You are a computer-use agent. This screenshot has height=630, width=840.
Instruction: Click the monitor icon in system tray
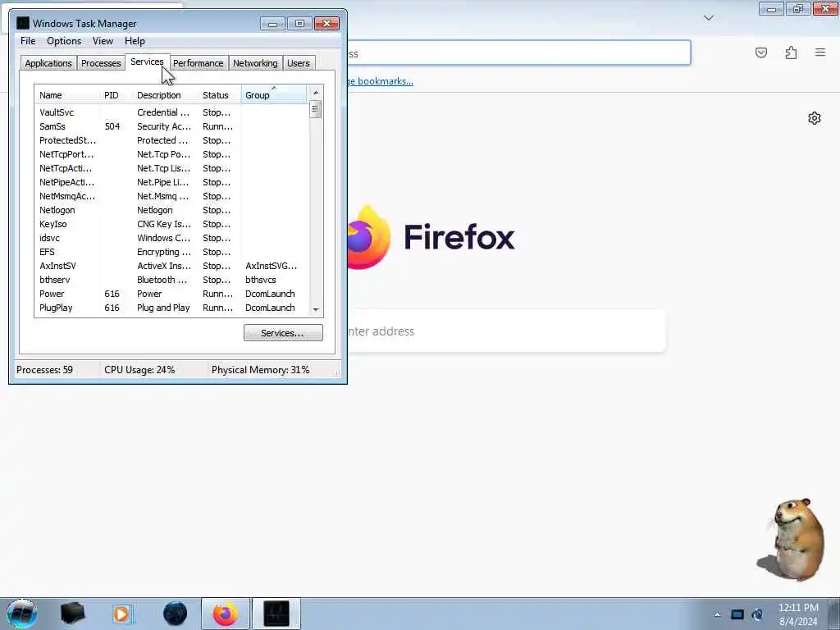pos(737,614)
